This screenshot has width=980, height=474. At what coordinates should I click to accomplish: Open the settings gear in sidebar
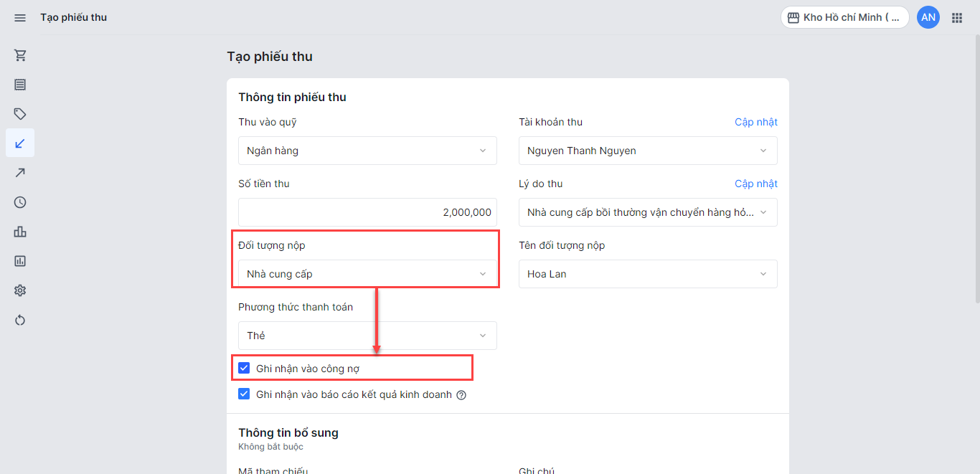[x=20, y=290]
